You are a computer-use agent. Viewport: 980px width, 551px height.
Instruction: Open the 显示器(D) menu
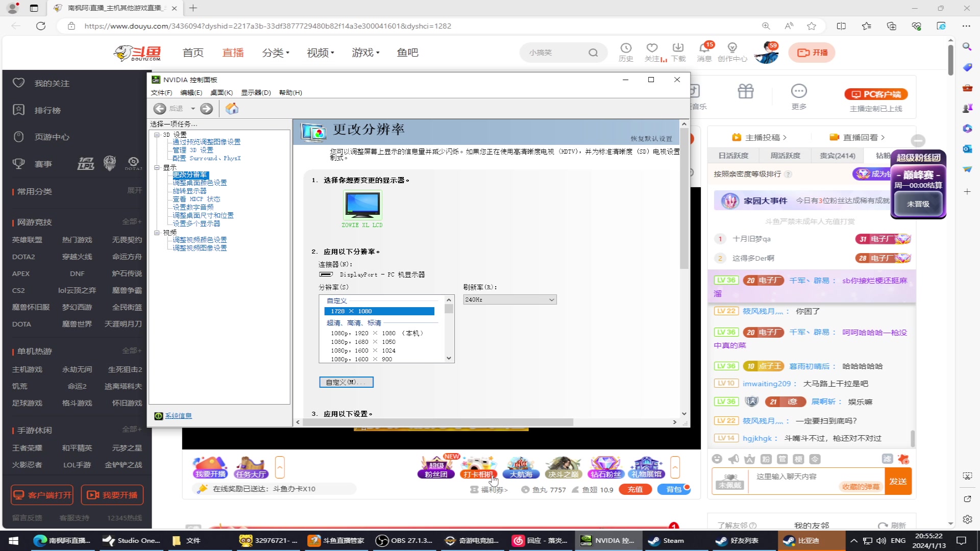coord(256,92)
